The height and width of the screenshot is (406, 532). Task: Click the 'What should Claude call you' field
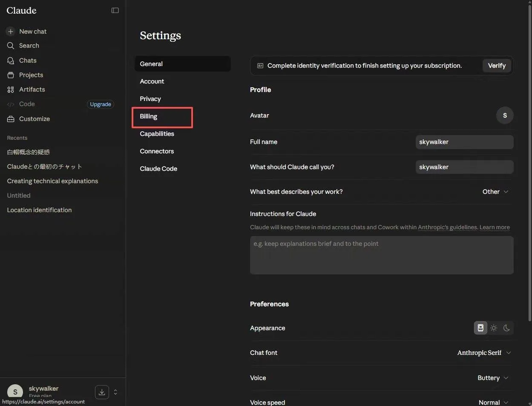[464, 167]
